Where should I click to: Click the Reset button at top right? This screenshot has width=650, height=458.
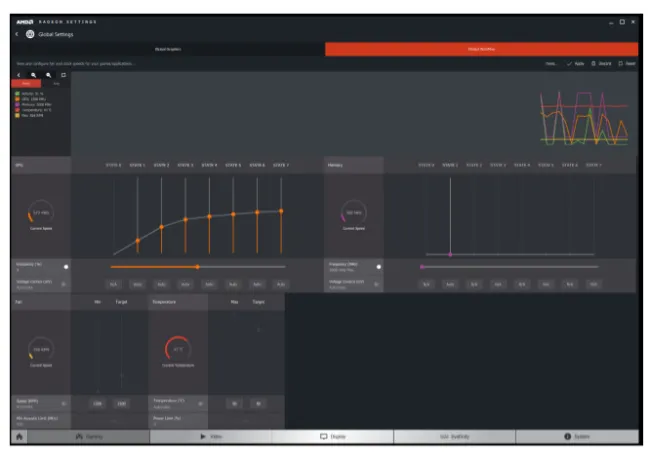click(626, 64)
